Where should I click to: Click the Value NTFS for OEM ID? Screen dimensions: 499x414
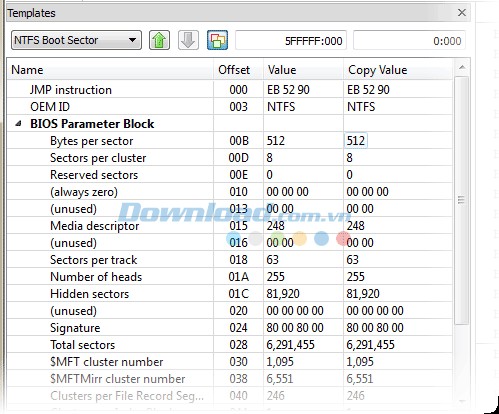281,107
